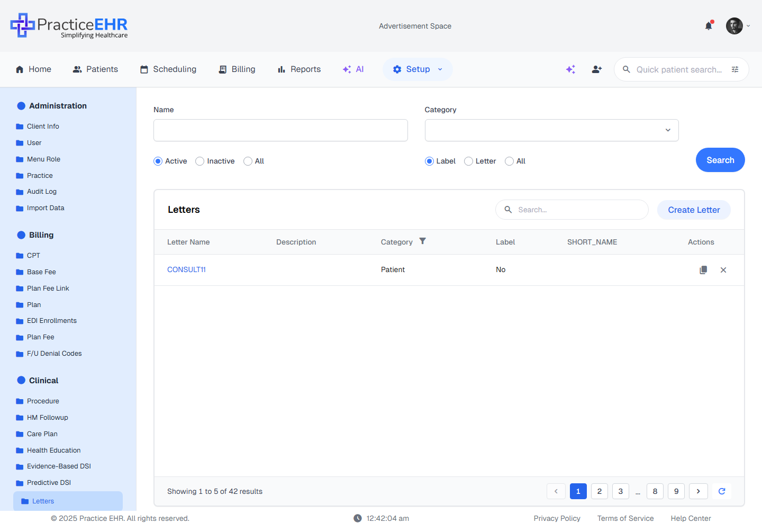Click the Name input field

click(280, 130)
